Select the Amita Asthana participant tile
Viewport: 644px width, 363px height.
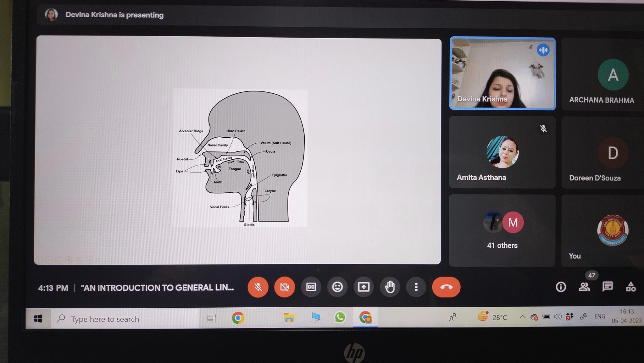click(x=502, y=152)
